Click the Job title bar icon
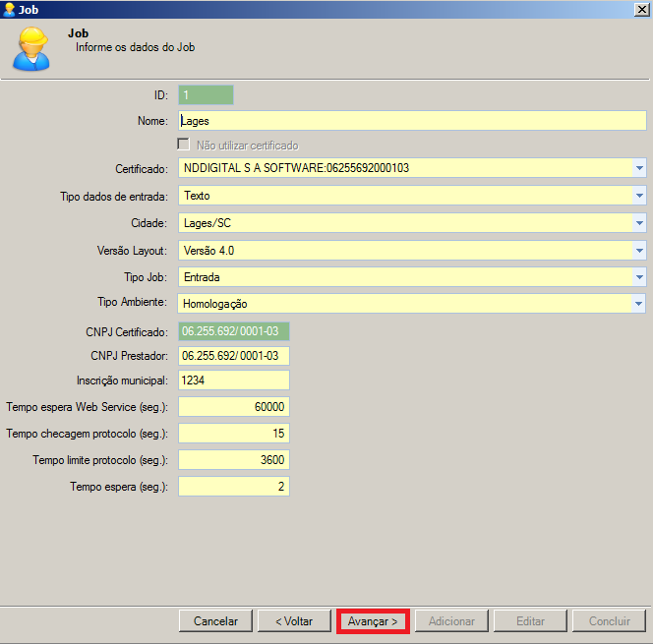653x644 pixels. click(9, 9)
